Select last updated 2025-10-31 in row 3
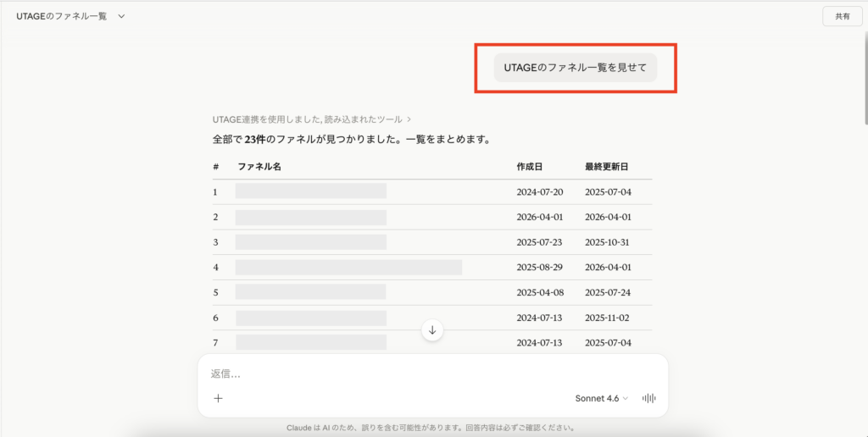This screenshot has width=868, height=437. (x=608, y=242)
